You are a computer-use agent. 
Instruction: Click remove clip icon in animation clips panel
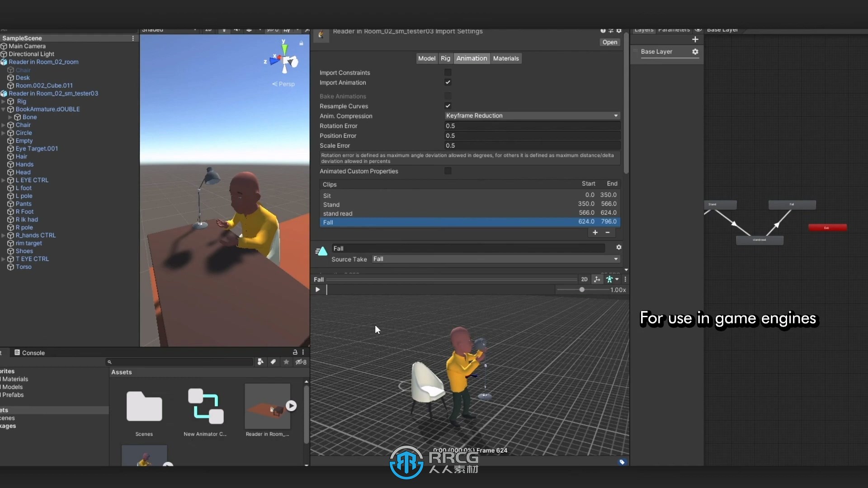607,232
